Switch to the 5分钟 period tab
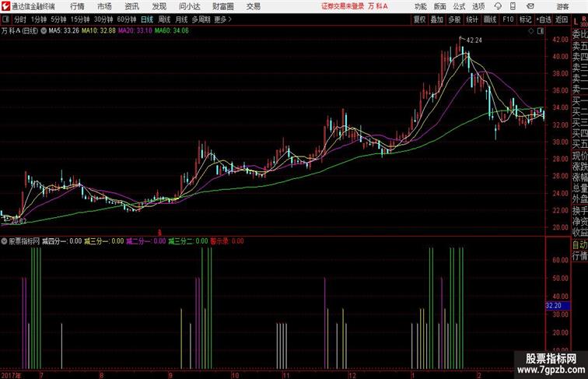The image size is (588, 379). pos(58,19)
